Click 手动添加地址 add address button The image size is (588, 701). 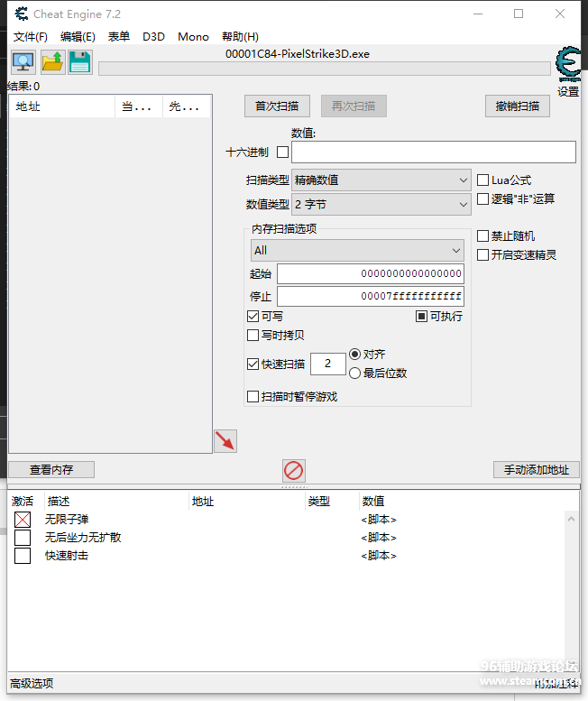click(537, 470)
